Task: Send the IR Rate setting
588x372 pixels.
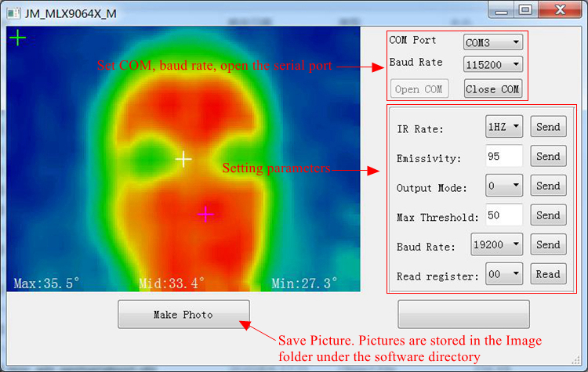Action: (548, 127)
